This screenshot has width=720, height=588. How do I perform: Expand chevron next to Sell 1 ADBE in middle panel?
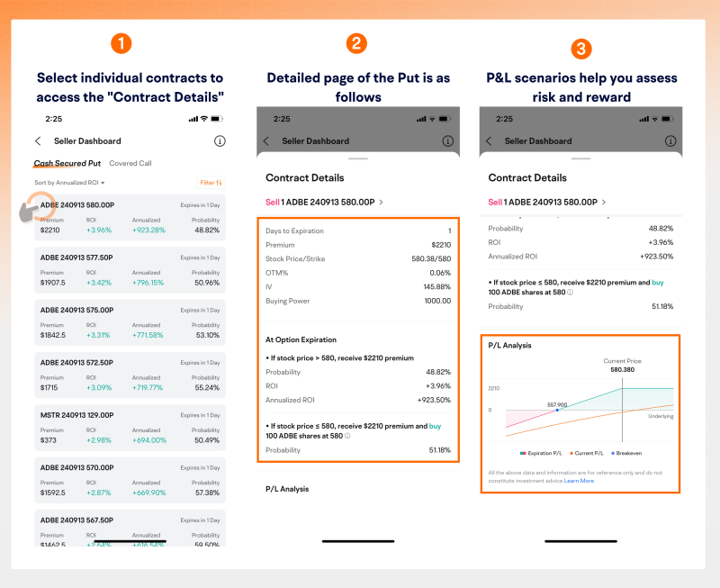pyautogui.click(x=381, y=202)
